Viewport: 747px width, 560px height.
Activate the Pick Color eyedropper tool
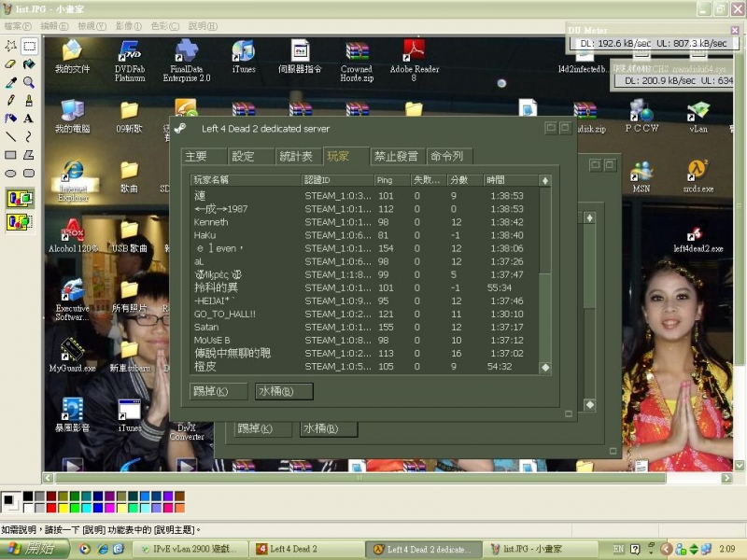click(10, 82)
